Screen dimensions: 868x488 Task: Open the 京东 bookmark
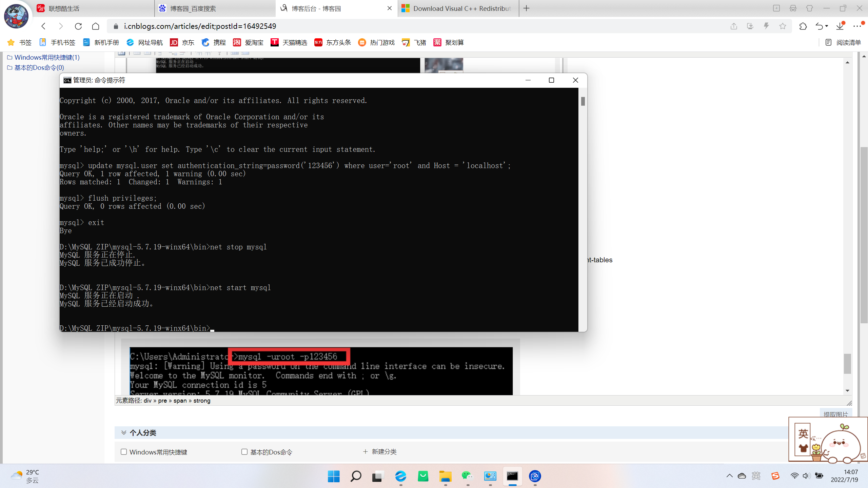[182, 42]
